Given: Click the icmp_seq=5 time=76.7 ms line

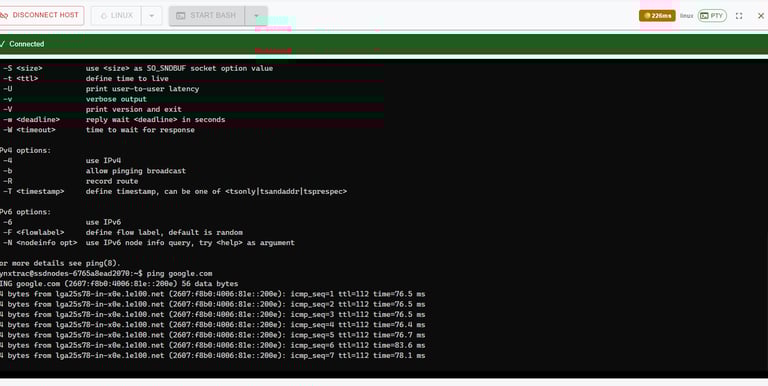Looking at the screenshot, I should click(x=213, y=335).
